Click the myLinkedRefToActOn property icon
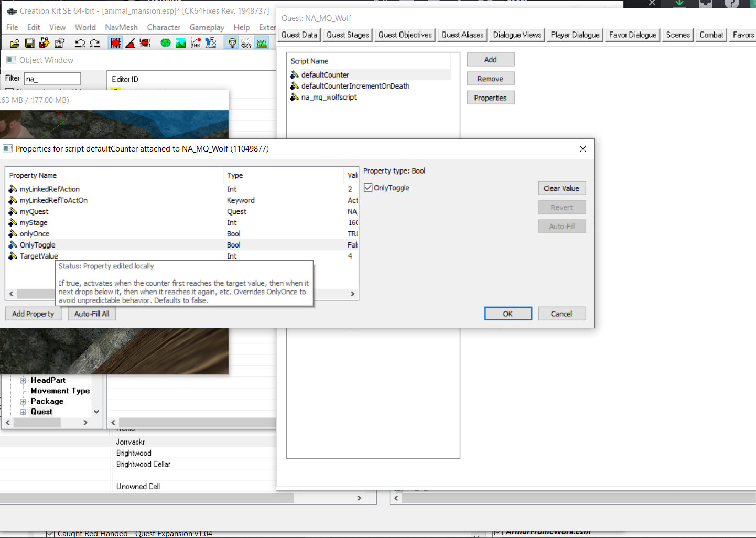The width and height of the screenshot is (756, 538). (13, 200)
